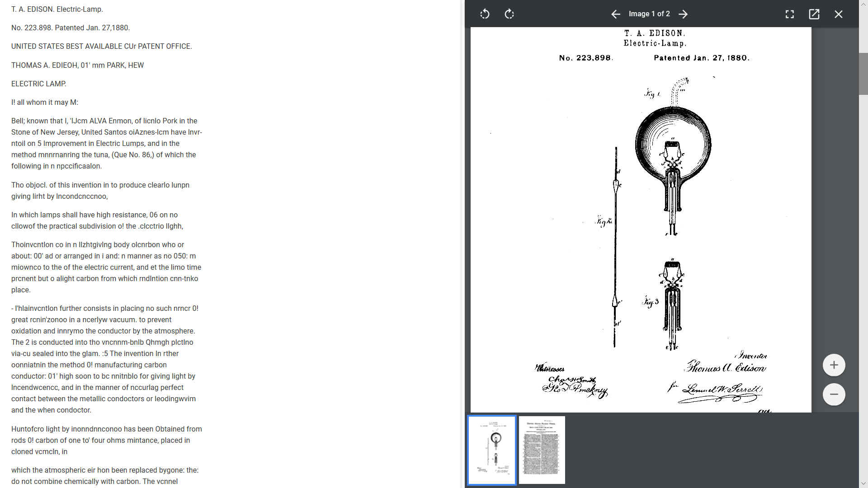Rotate the image counterclockwise

coord(485,14)
